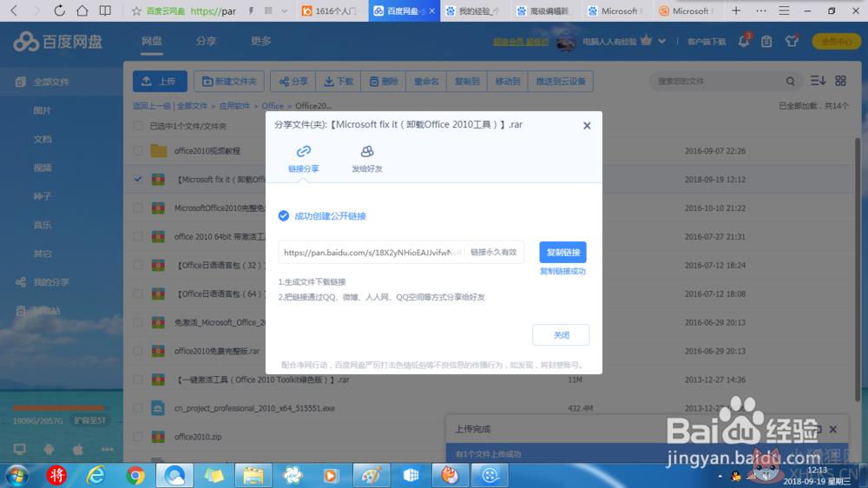The height and width of the screenshot is (488, 868).
Task: Launch Internet Explorer from taskbar
Action: (x=95, y=475)
